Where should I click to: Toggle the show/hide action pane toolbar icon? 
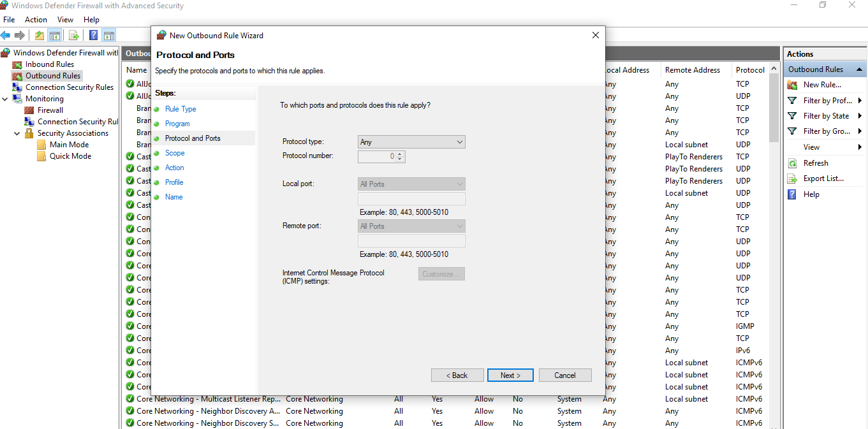point(108,35)
